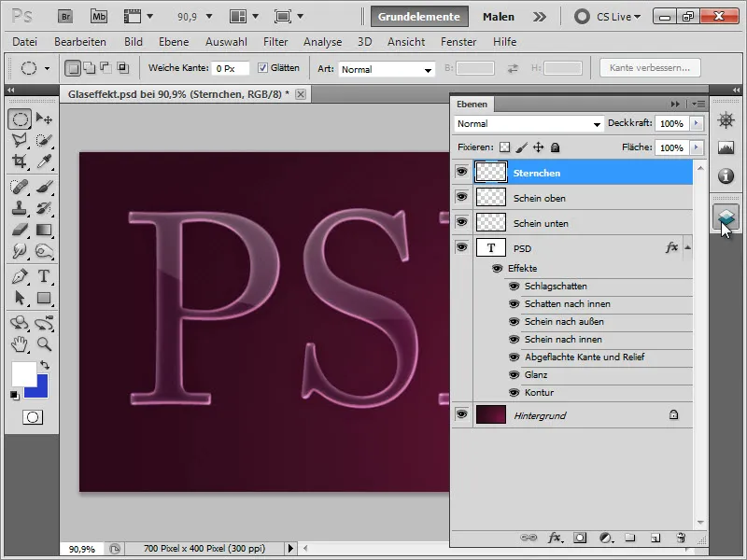Choose the Polygonal Lasso tool
Viewport: 747px width, 560px height.
click(x=20, y=140)
